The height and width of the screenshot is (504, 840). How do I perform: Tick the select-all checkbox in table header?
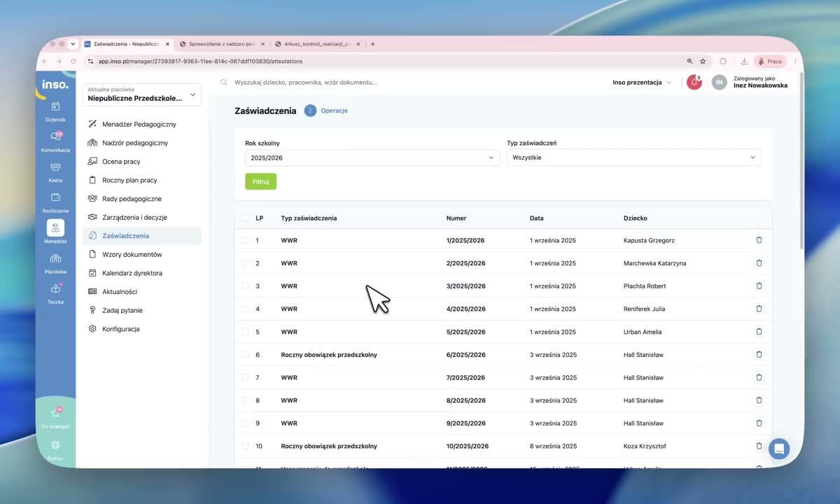point(245,218)
